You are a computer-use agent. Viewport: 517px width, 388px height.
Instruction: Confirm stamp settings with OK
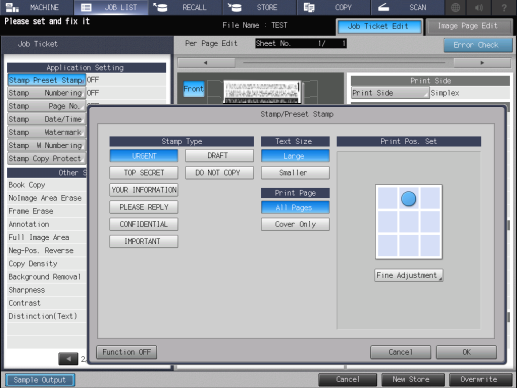pyautogui.click(x=466, y=352)
